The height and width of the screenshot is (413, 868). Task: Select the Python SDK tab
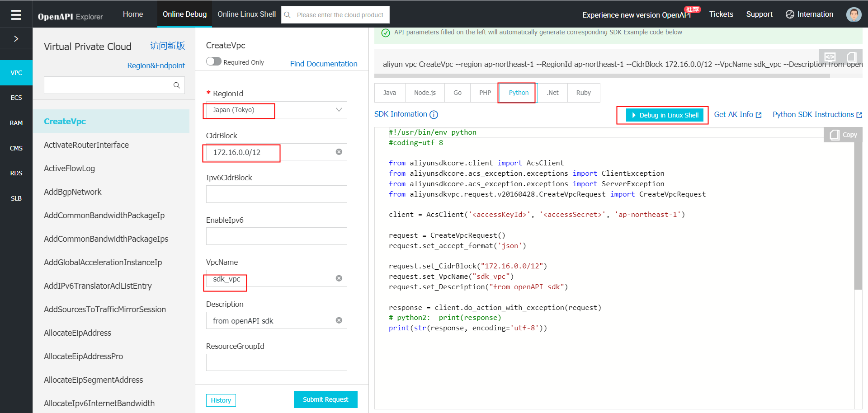[x=519, y=93]
